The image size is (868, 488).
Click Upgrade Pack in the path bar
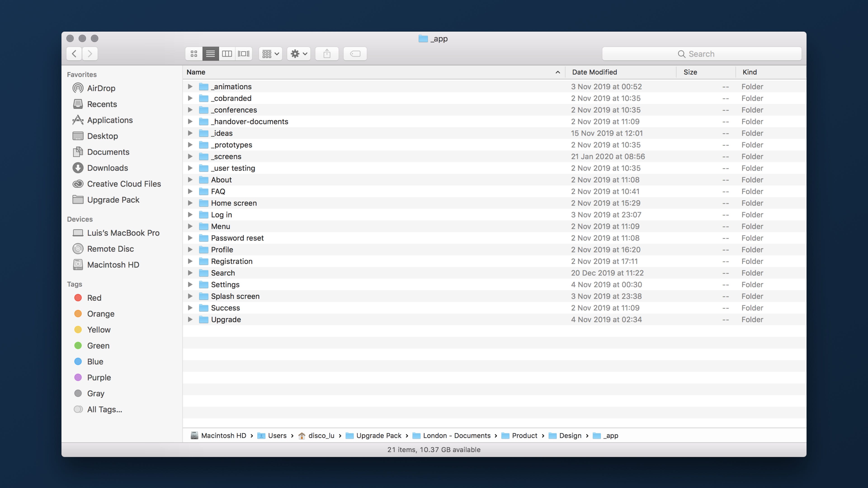pyautogui.click(x=378, y=435)
